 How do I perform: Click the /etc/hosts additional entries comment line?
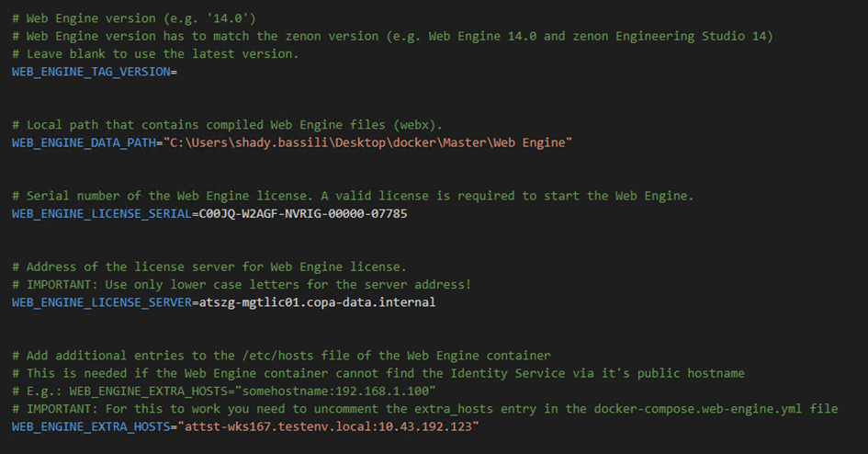tap(281, 356)
